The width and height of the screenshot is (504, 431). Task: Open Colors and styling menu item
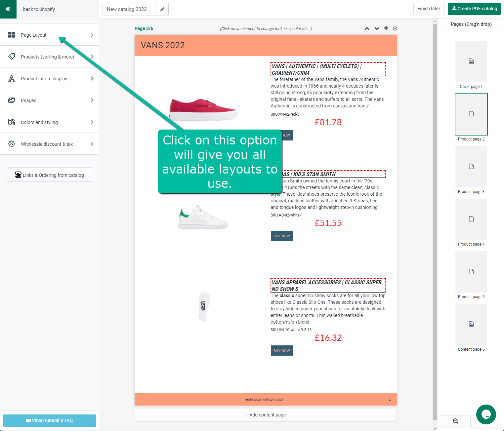[49, 122]
